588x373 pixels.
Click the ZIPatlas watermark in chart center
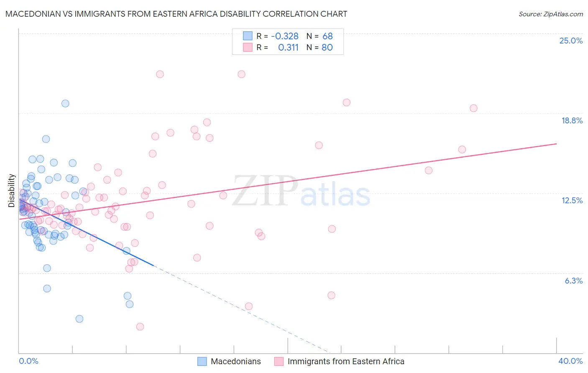pyautogui.click(x=301, y=191)
